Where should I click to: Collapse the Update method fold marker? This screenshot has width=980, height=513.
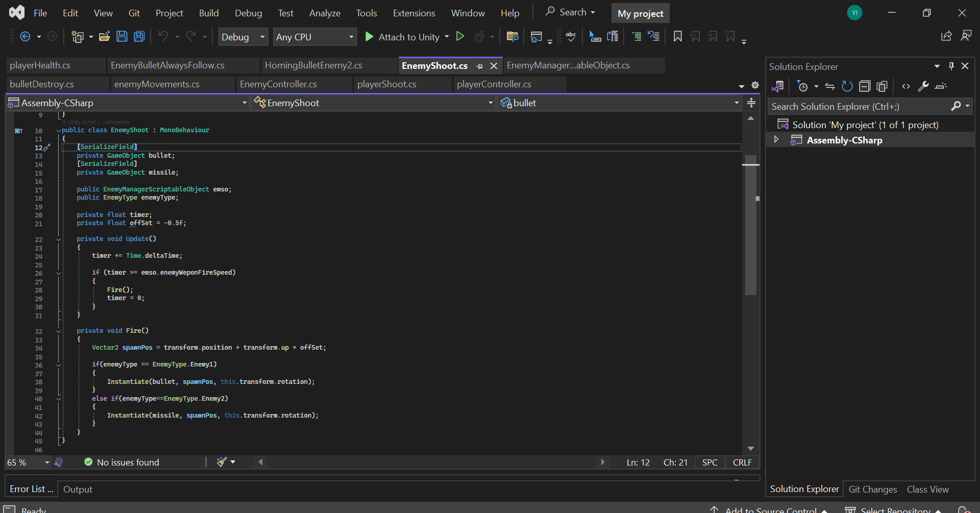(x=58, y=239)
